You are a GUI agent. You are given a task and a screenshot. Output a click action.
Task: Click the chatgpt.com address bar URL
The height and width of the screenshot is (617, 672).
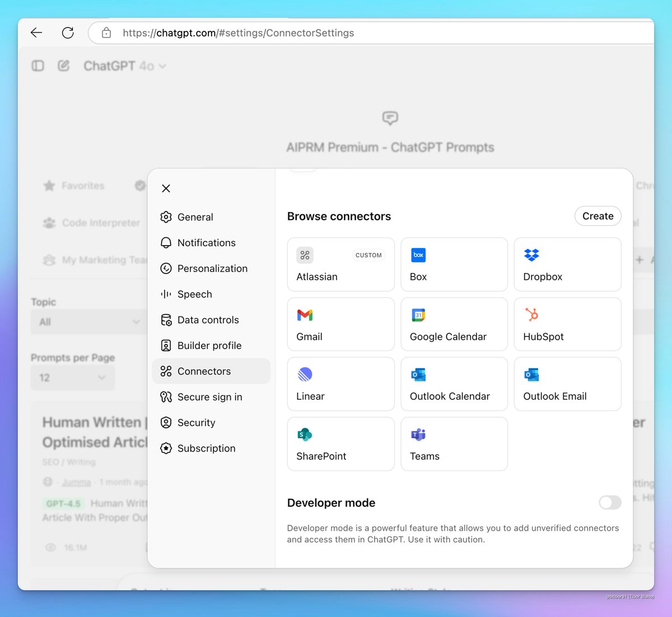pyautogui.click(x=238, y=33)
